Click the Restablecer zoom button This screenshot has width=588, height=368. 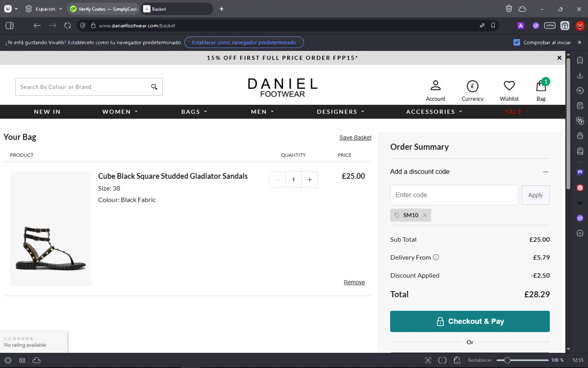pos(479,360)
